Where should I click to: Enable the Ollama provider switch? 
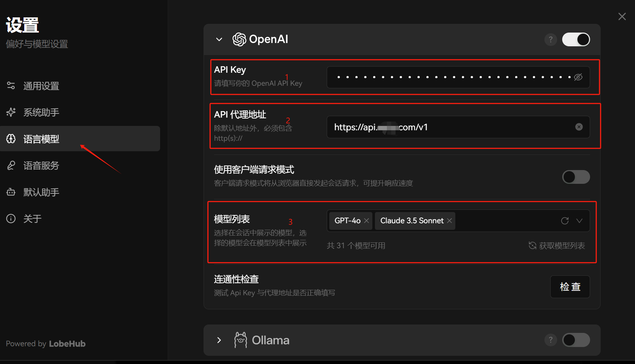click(x=576, y=340)
